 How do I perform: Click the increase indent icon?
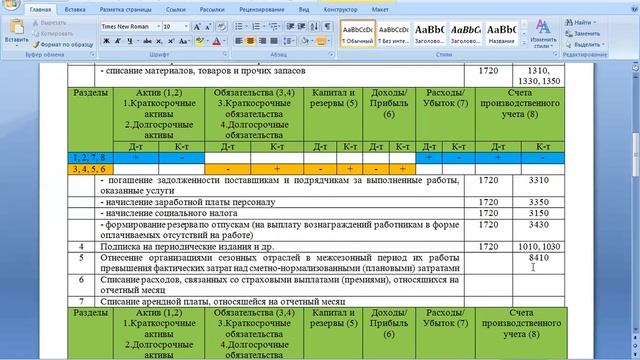(302, 27)
